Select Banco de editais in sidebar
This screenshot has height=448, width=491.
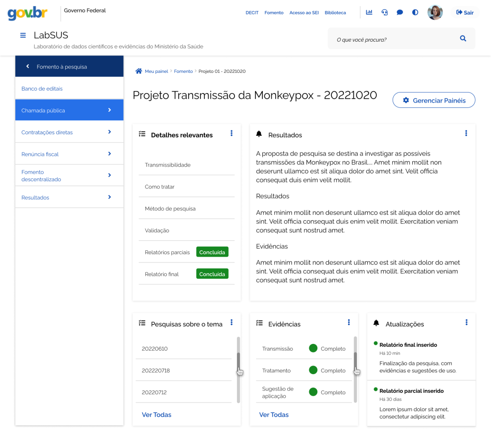(42, 89)
